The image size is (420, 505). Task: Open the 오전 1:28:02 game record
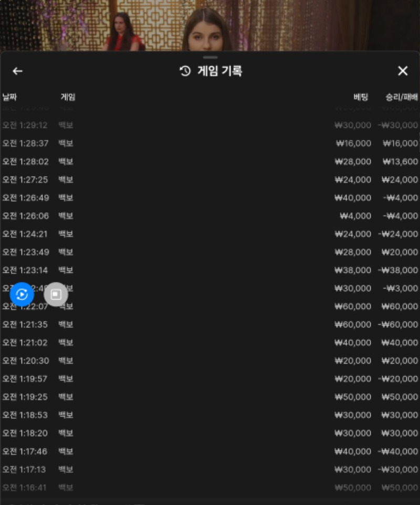pyautogui.click(x=210, y=161)
